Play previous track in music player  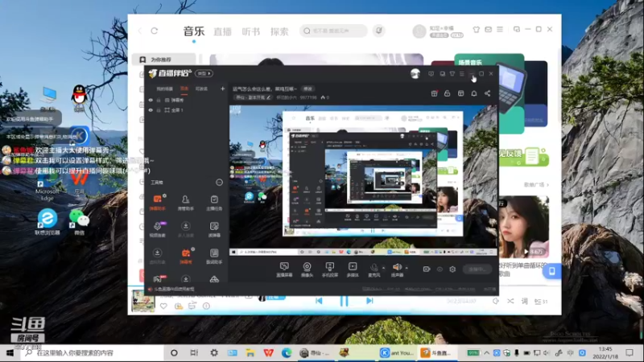pyautogui.click(x=319, y=301)
